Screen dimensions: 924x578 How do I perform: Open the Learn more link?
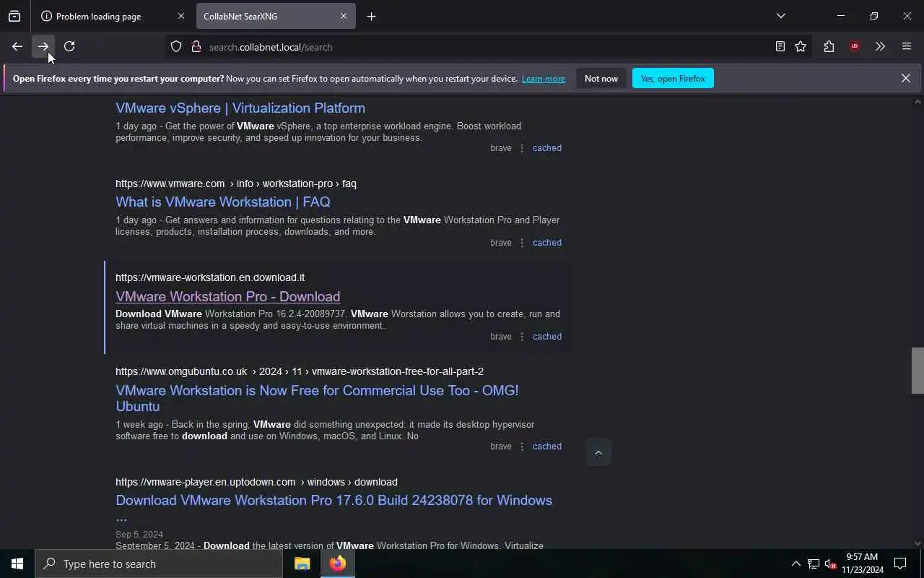coord(544,79)
